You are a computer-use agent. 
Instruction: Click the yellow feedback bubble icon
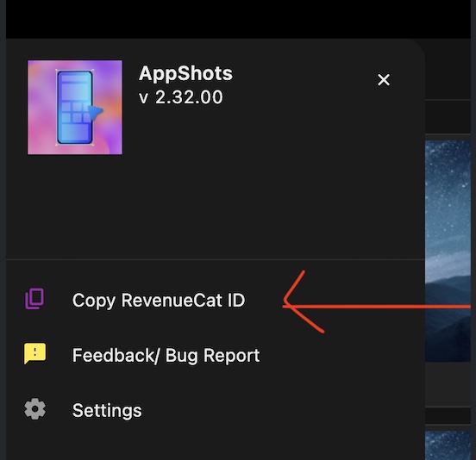pos(34,353)
